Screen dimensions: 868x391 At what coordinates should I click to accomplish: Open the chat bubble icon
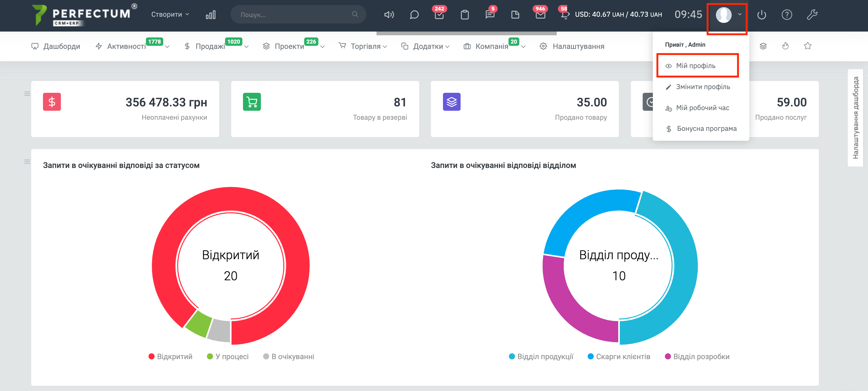414,15
